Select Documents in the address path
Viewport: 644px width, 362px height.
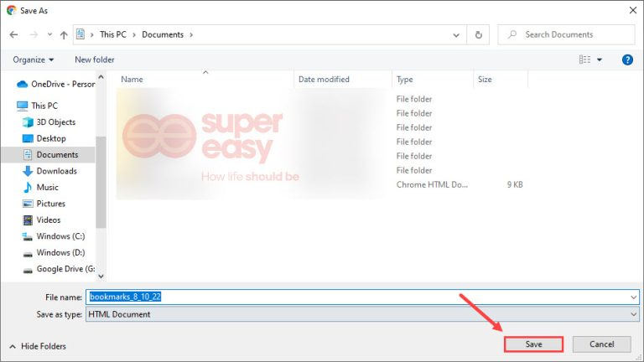coord(163,34)
